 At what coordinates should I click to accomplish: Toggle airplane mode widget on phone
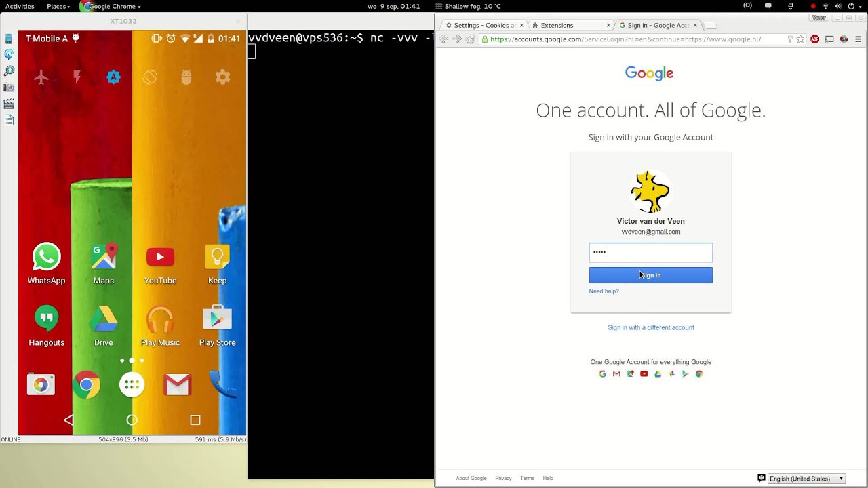click(41, 77)
